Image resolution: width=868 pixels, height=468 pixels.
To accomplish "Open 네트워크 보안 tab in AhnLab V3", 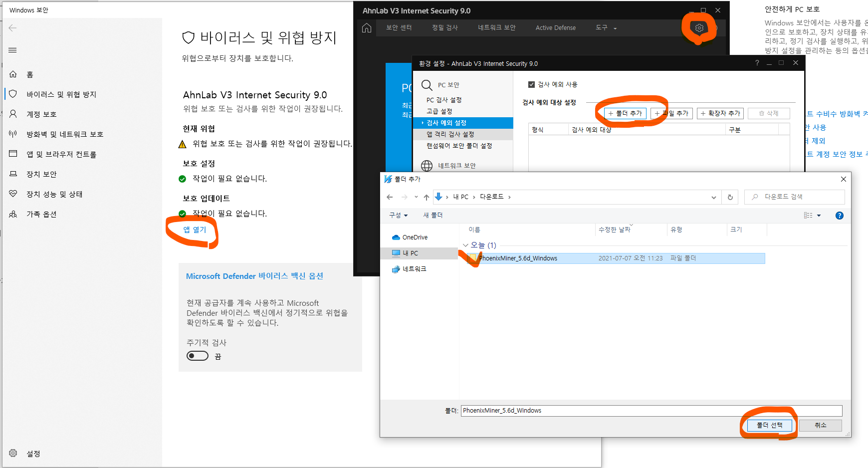I will [496, 28].
